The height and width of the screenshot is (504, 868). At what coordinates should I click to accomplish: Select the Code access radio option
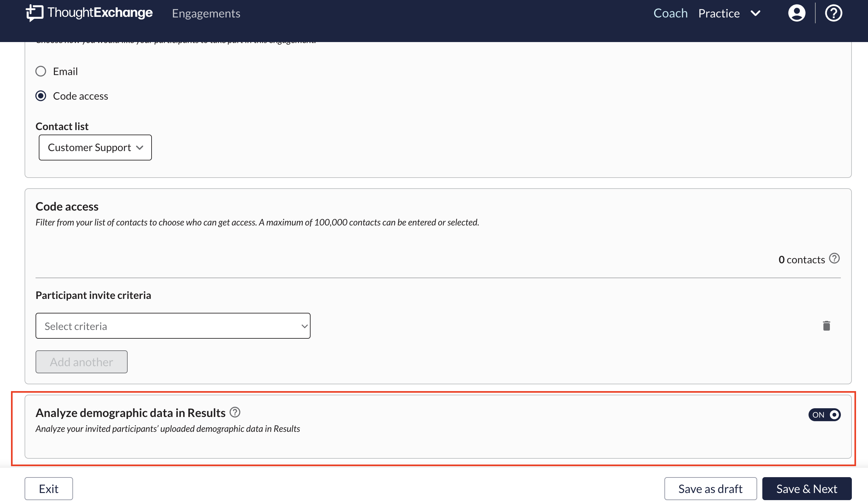click(41, 96)
